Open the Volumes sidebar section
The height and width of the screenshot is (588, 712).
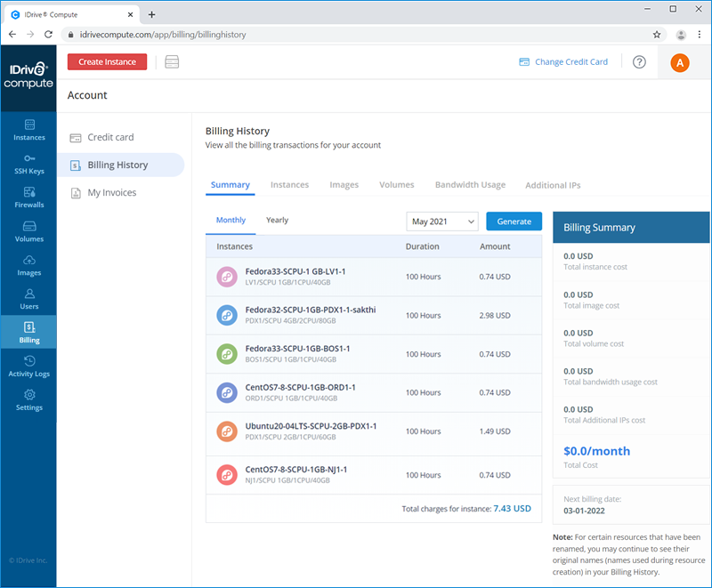pyautogui.click(x=29, y=231)
